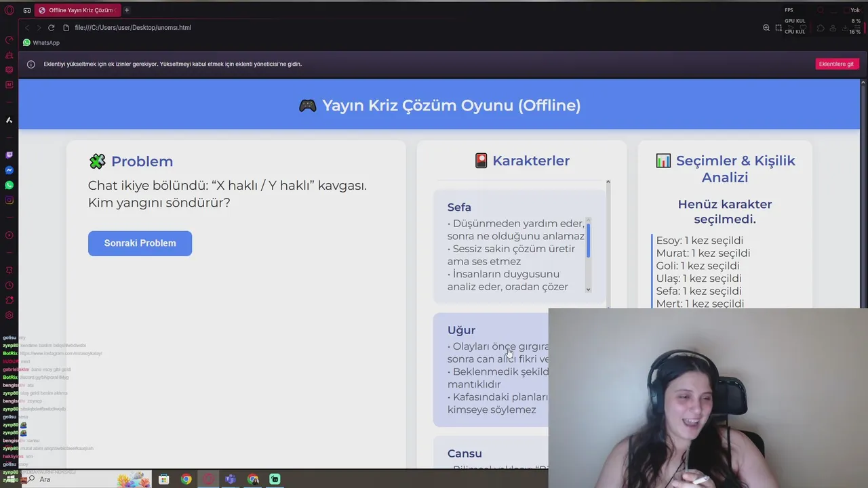The width and height of the screenshot is (868, 488).
Task: Open Opera GX from the taskbar
Action: [208, 479]
